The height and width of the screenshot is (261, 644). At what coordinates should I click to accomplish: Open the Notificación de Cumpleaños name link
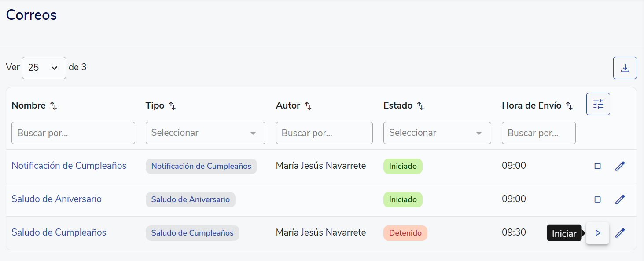click(x=69, y=166)
